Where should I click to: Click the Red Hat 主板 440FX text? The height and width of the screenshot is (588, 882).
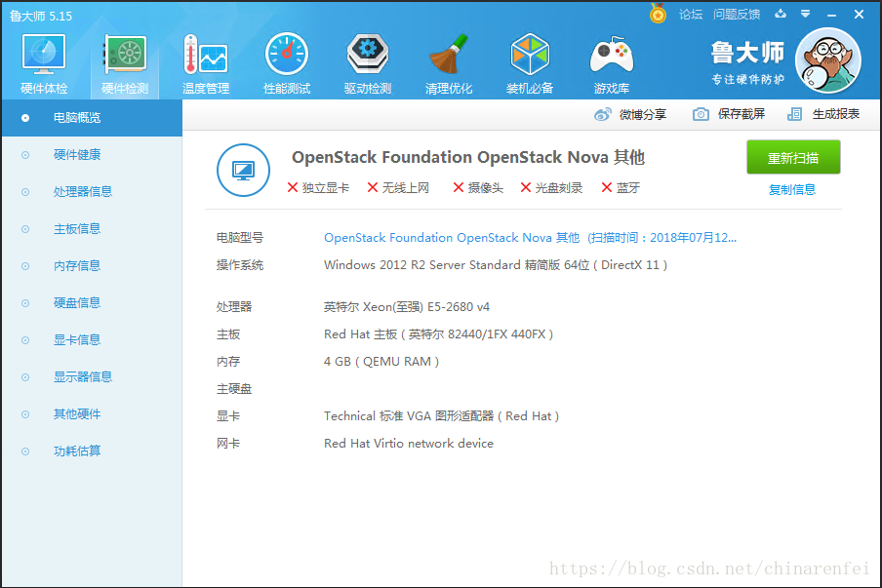click(439, 334)
